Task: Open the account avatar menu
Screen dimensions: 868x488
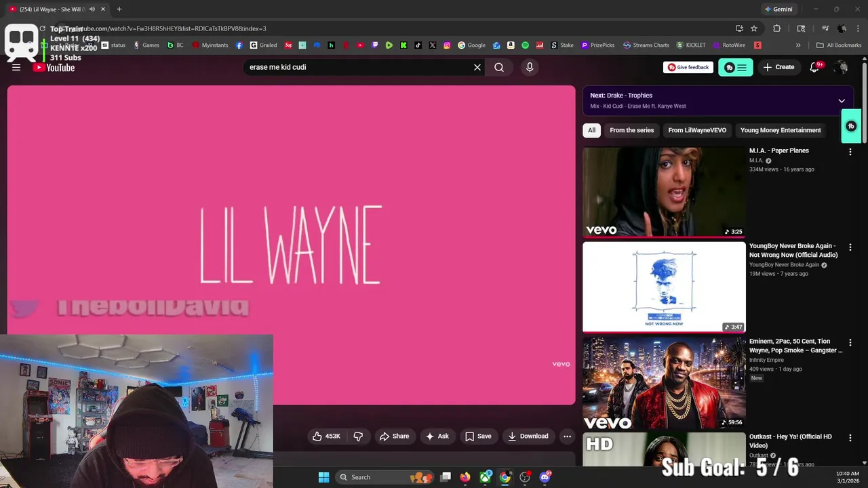Action: point(842,67)
